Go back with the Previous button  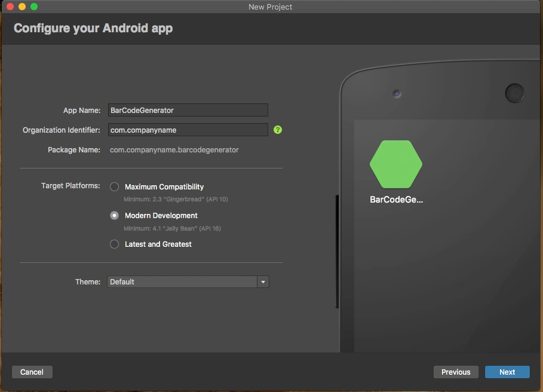point(456,372)
